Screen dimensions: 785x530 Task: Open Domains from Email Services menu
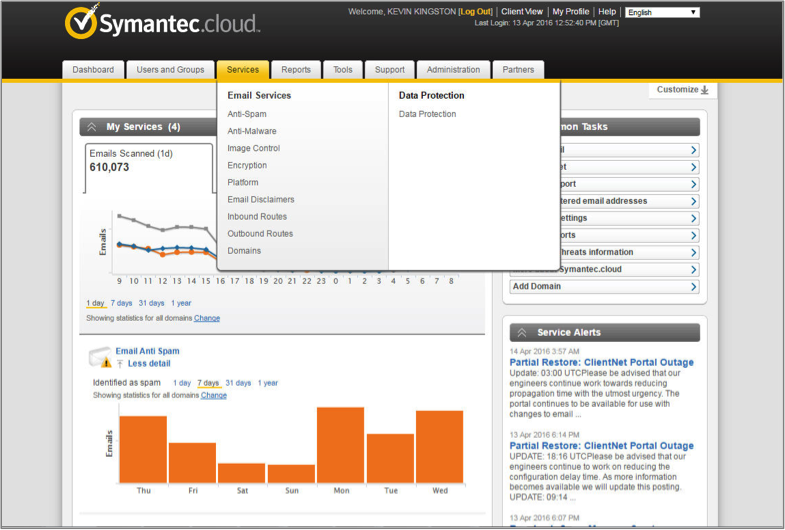[x=244, y=251]
